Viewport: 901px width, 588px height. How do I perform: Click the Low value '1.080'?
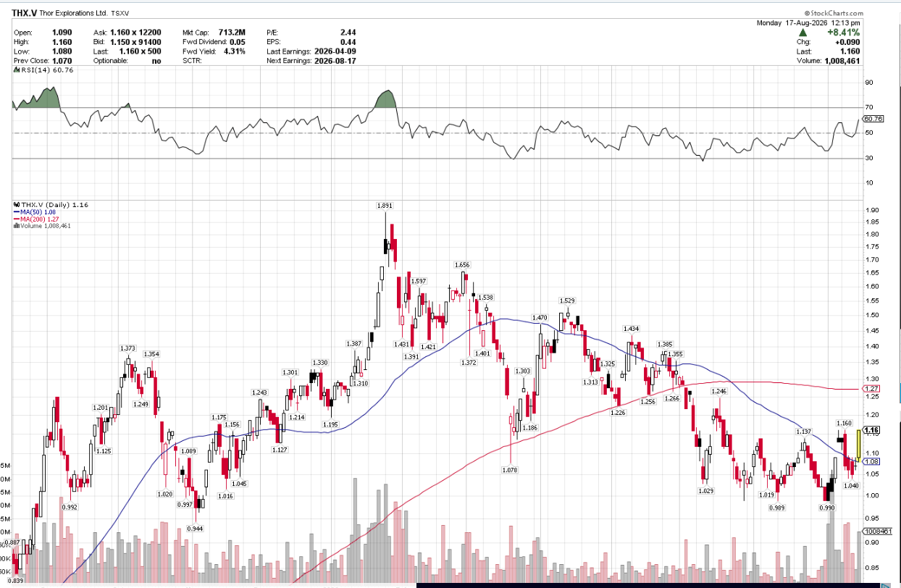62,51
